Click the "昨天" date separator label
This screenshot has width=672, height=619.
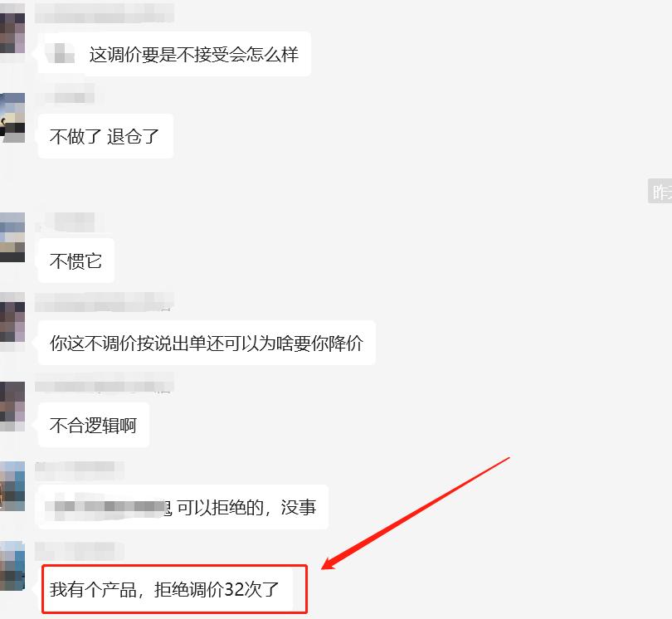[660, 191]
